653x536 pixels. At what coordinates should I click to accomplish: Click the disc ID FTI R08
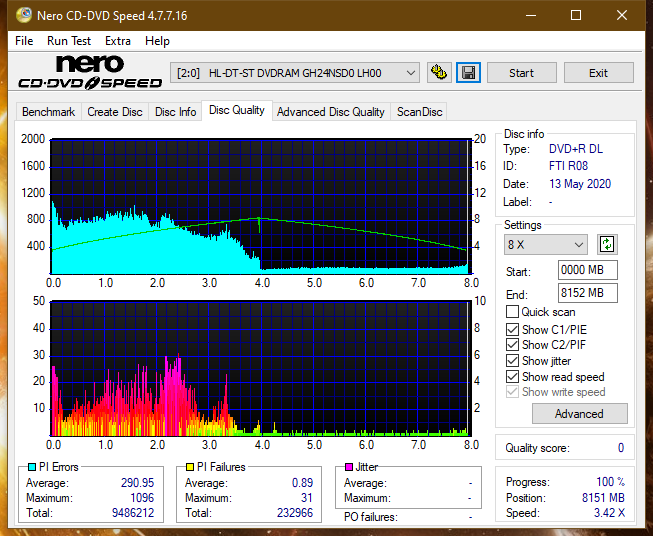(568, 166)
